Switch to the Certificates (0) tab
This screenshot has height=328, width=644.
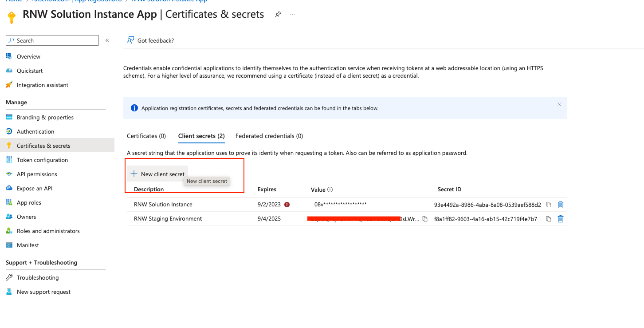point(146,136)
